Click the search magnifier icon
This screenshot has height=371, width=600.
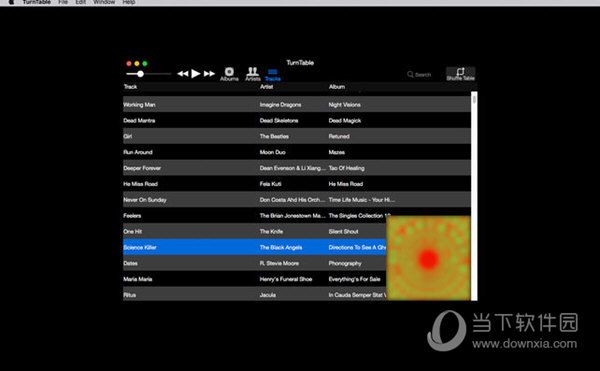(x=410, y=74)
